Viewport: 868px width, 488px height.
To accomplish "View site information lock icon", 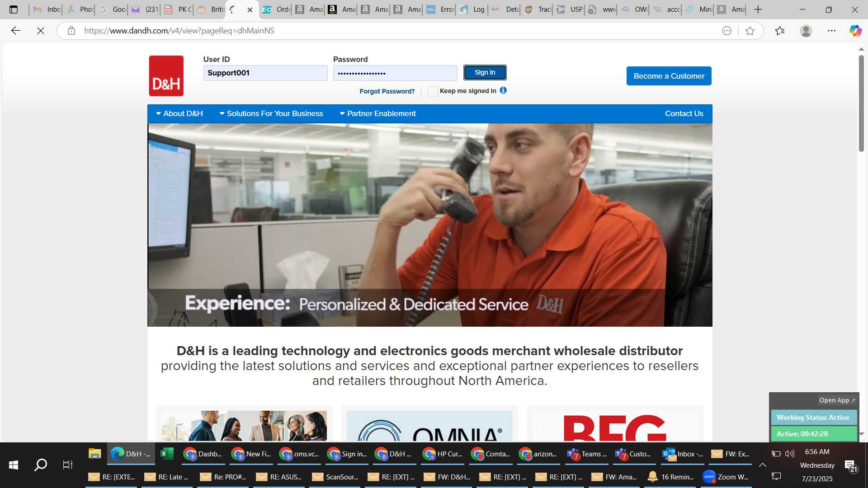I will pyautogui.click(x=71, y=31).
